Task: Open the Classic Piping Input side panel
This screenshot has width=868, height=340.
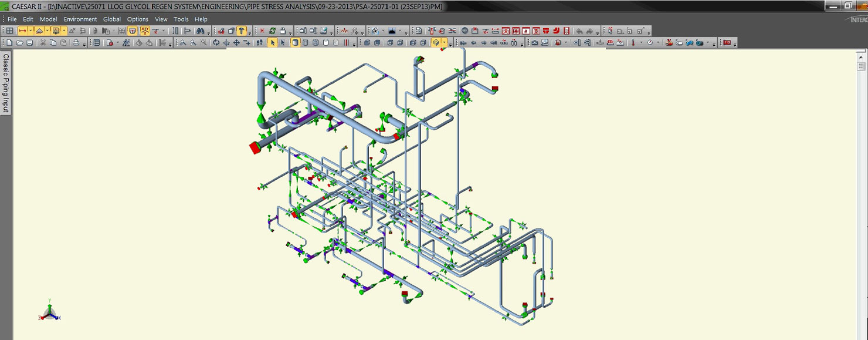Action: point(6,83)
